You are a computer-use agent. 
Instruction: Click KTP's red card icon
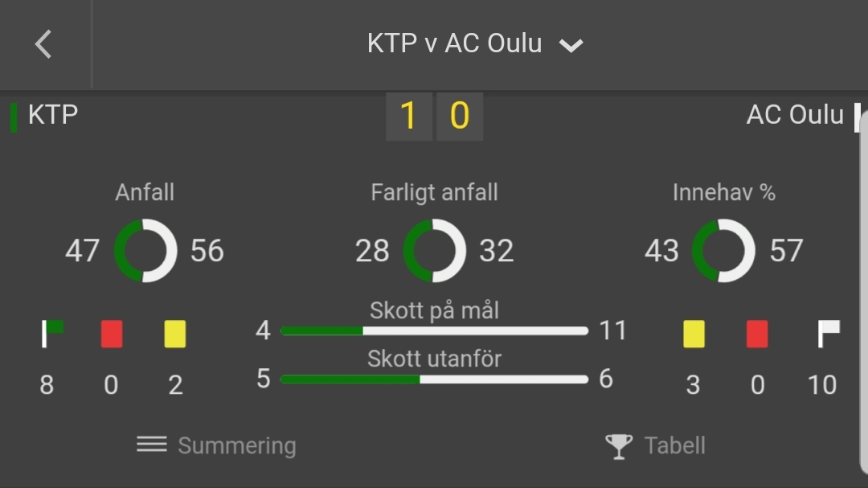[x=112, y=334]
